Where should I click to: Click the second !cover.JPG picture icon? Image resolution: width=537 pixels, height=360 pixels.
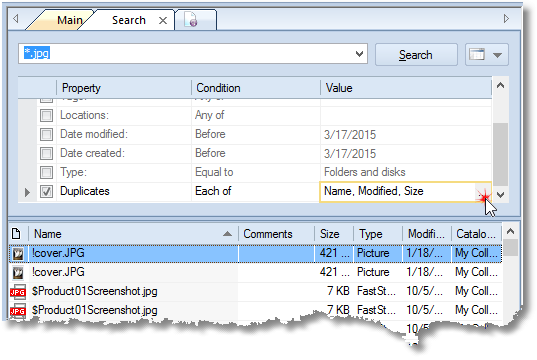click(18, 273)
